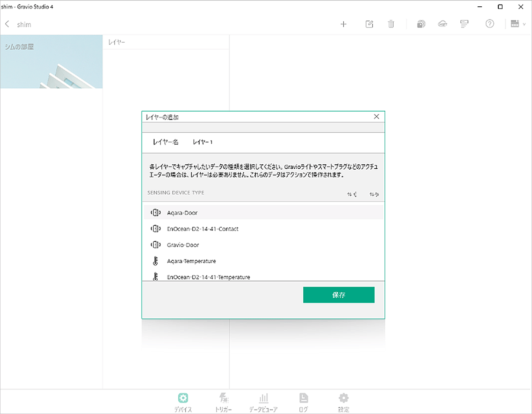Click the レイヤー panel header
The image size is (532, 414).
click(x=117, y=42)
